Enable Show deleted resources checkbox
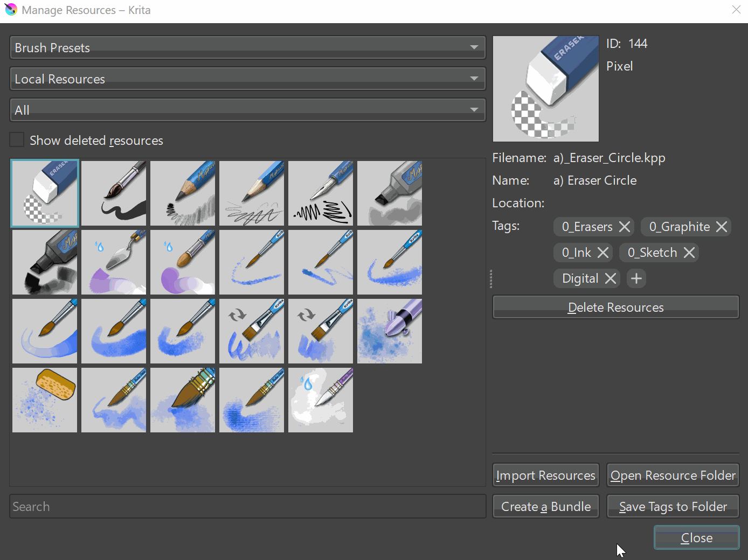Image resolution: width=748 pixels, height=560 pixels. (x=17, y=140)
